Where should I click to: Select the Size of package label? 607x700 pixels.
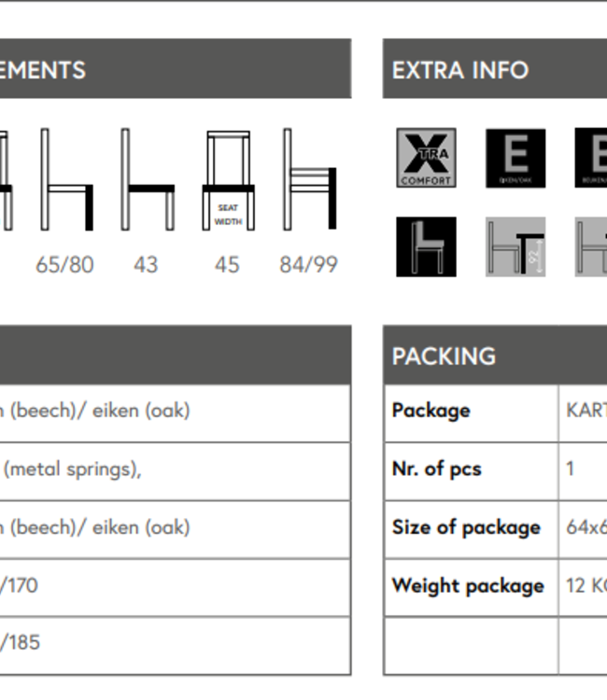pos(466,527)
